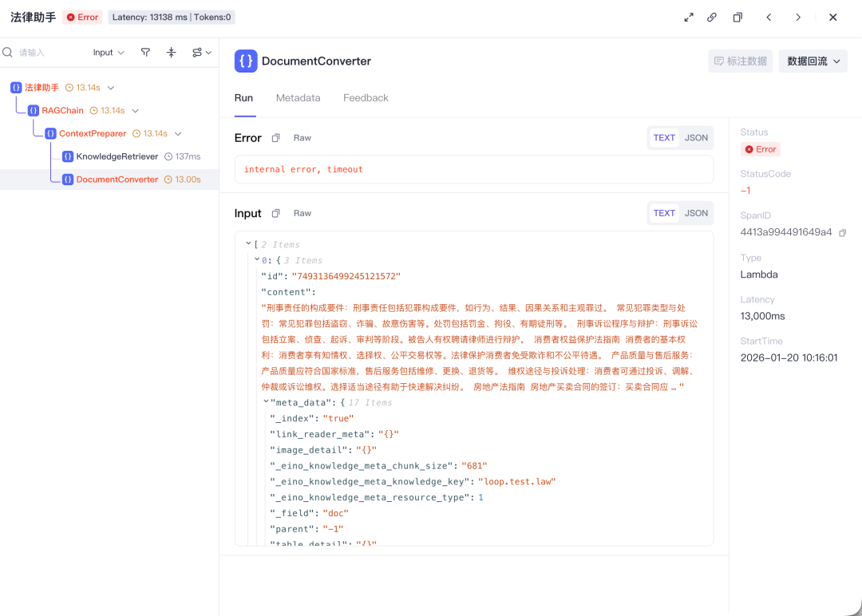
Task: Go to the next trace with right arrow
Action: pos(798,18)
